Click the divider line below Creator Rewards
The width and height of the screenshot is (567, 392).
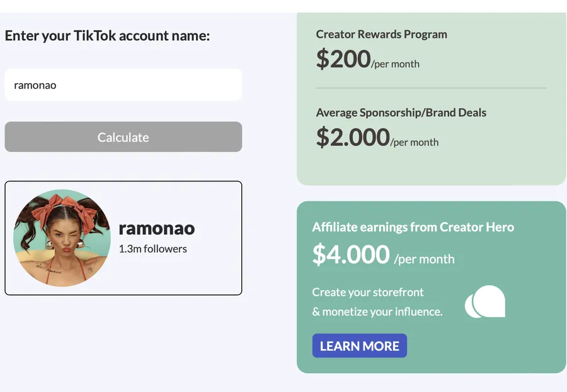click(432, 88)
